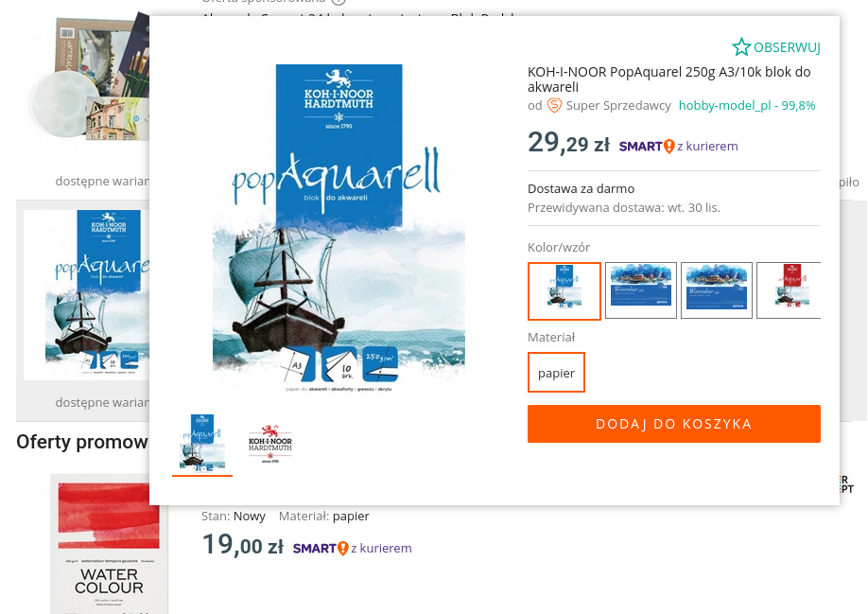868x614 pixels.
Task: Click the background PopAquarell listing thumbnail
Action: (86, 294)
